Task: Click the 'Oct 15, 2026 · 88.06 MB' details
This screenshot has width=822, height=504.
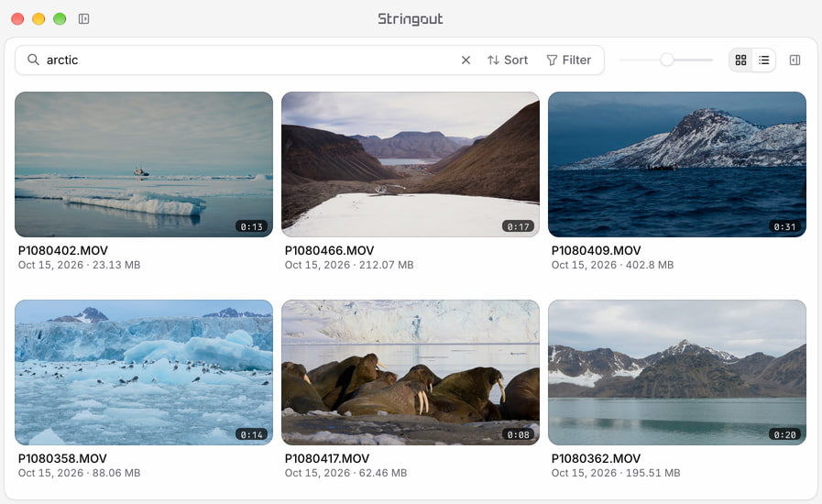Action: 79,473
